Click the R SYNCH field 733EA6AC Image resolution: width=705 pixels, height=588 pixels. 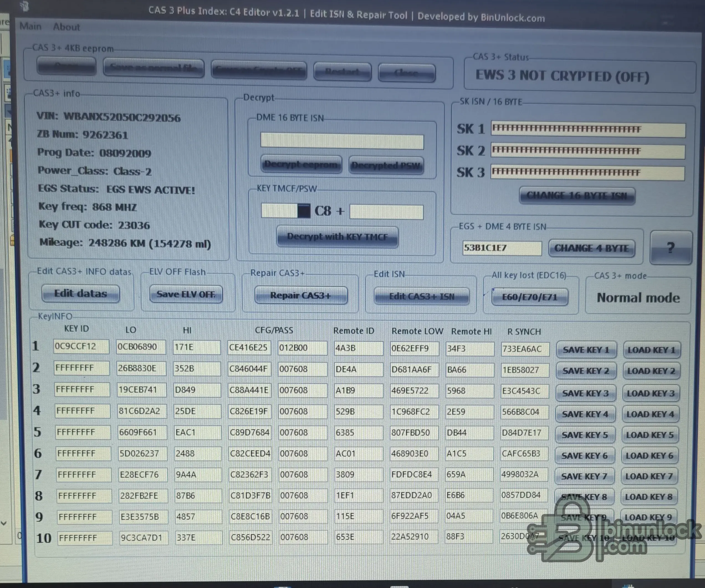click(525, 349)
